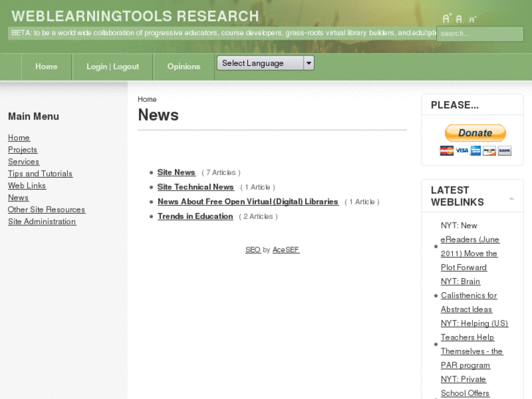Increase the font size with A+ icon
The width and height of the screenshot is (532, 399).
tap(447, 18)
